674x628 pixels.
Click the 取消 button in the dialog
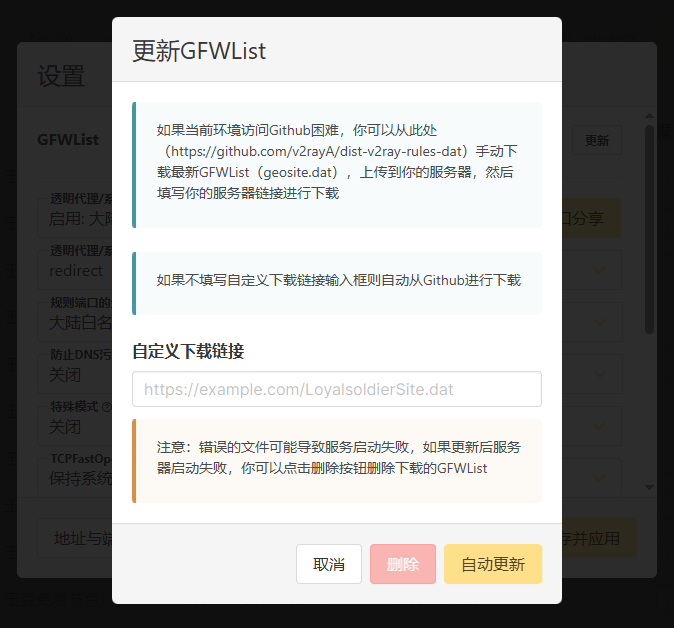pyautogui.click(x=329, y=564)
